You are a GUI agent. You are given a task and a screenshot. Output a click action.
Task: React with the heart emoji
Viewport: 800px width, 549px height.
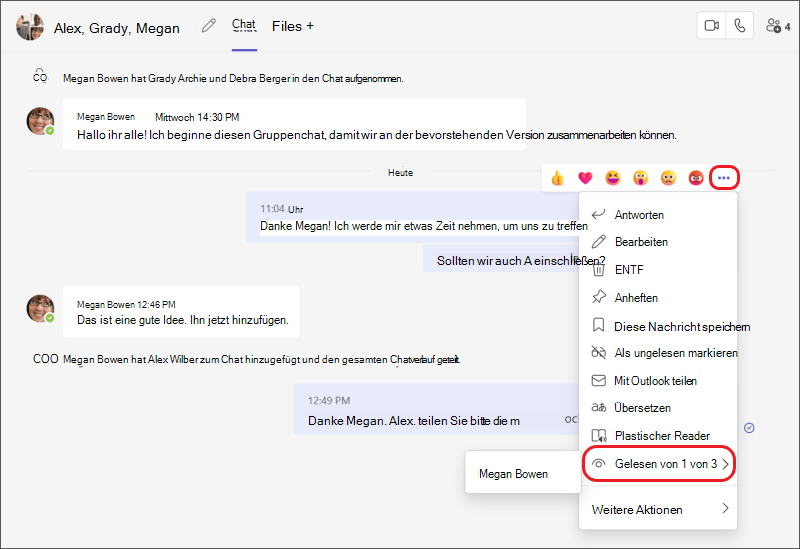pos(585,178)
